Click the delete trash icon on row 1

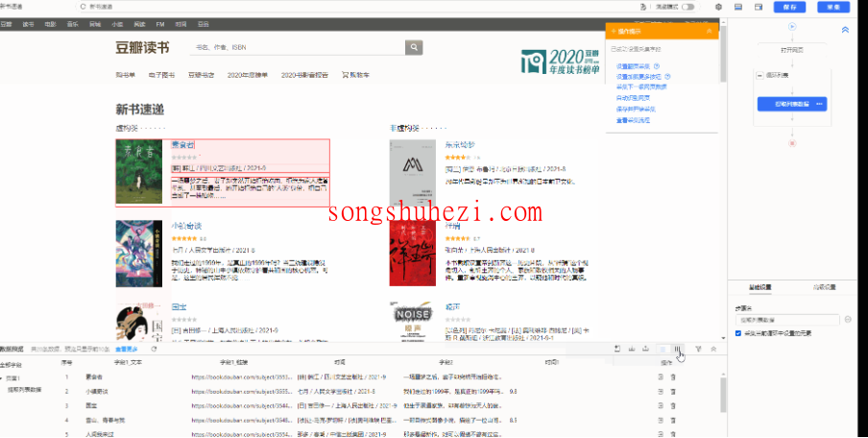[x=673, y=377]
